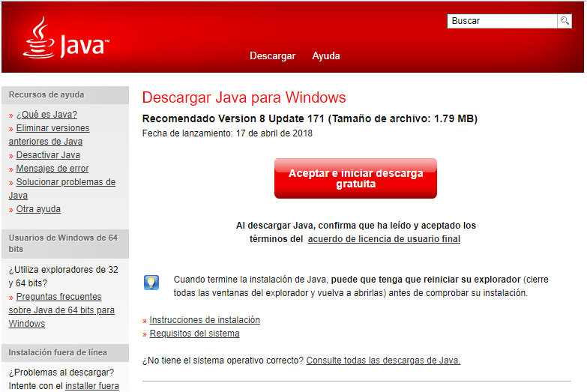Screen dimensions: 587x392
Task: Focus the Buscar search field
Action: (502, 21)
